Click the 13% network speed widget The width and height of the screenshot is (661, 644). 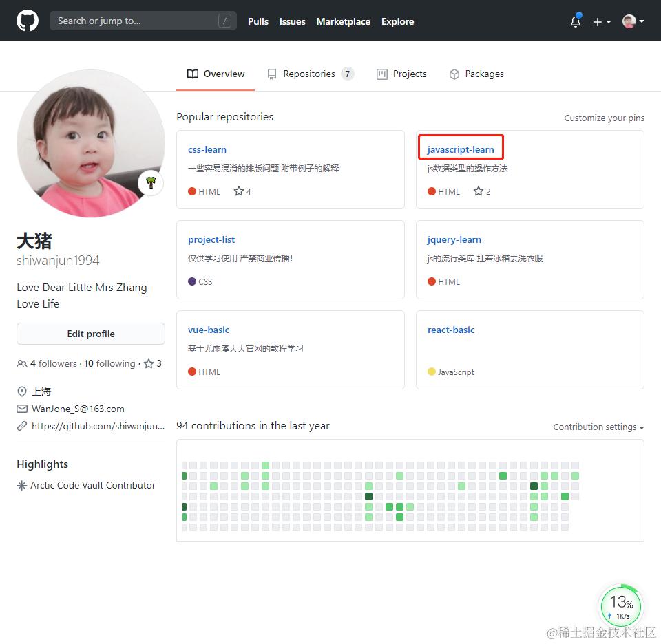click(x=621, y=607)
